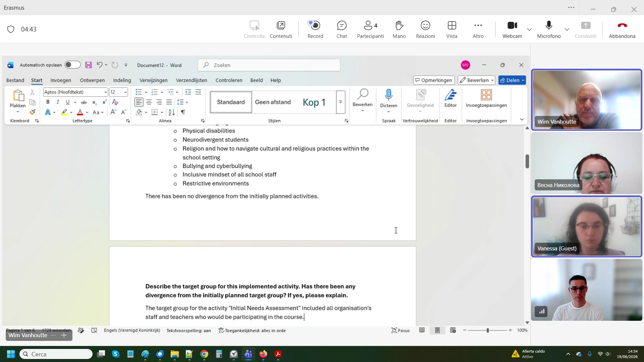Open the Delen share dropdown

coord(512,80)
